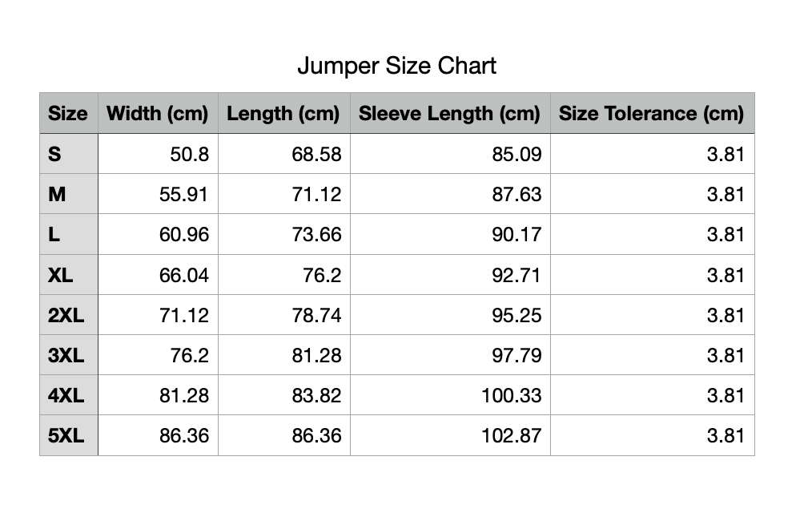Select the S size row label
This screenshot has height=513, width=812.
(x=54, y=154)
